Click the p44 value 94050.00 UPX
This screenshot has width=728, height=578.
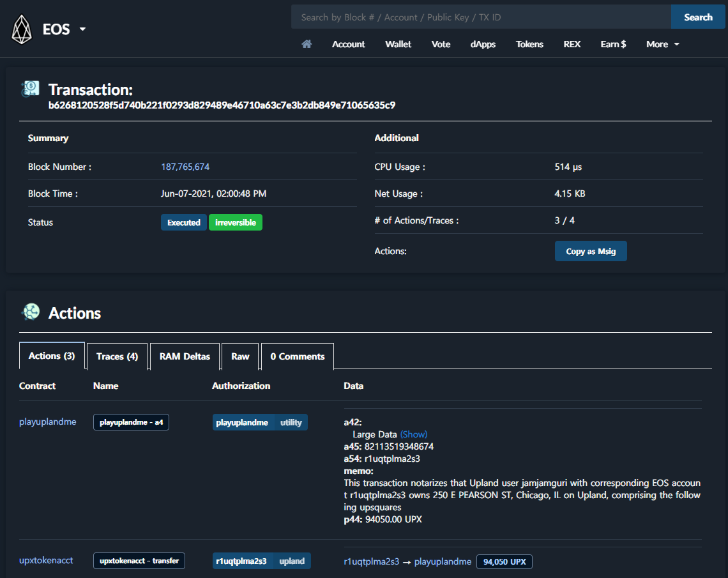393,519
